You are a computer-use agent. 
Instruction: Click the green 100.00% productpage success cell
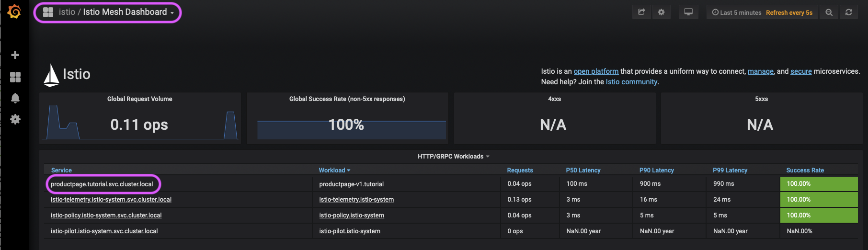818,184
